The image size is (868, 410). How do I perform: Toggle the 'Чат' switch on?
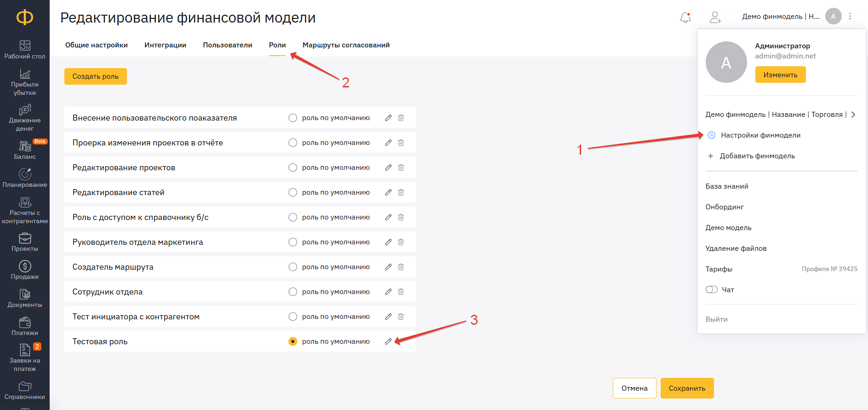click(x=711, y=289)
